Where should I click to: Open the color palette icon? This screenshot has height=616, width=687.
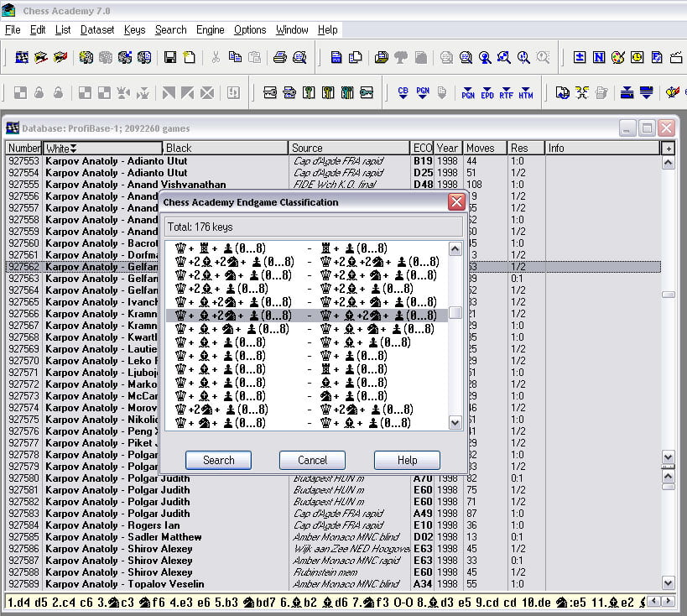617,57
